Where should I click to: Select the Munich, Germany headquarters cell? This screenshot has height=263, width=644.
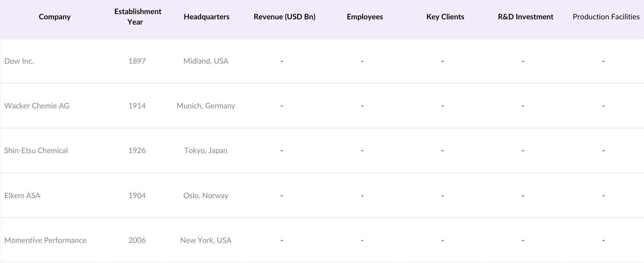(206, 106)
